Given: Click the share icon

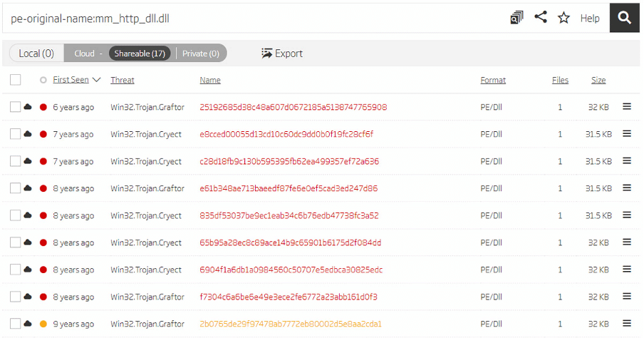Looking at the screenshot, I should tap(541, 17).
